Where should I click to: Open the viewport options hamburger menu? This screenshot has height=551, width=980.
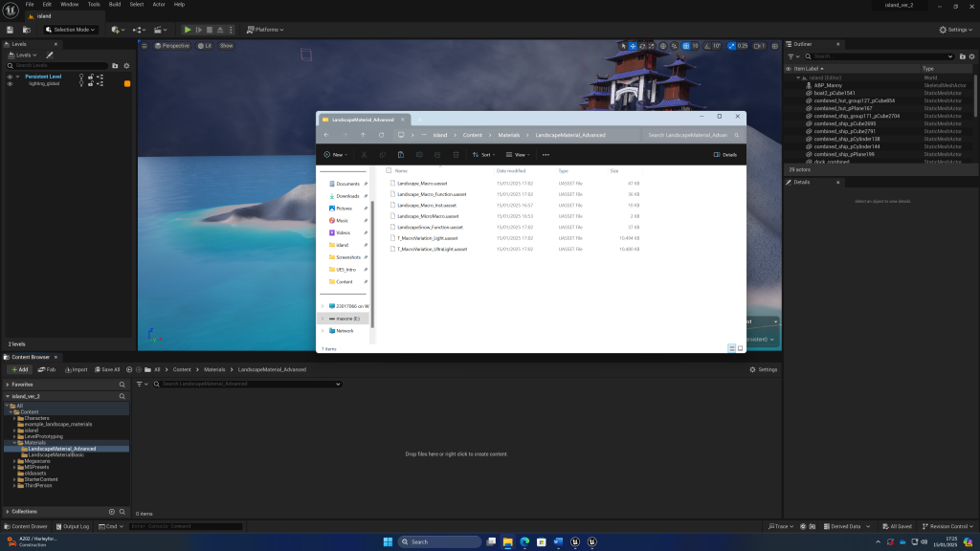145,46
